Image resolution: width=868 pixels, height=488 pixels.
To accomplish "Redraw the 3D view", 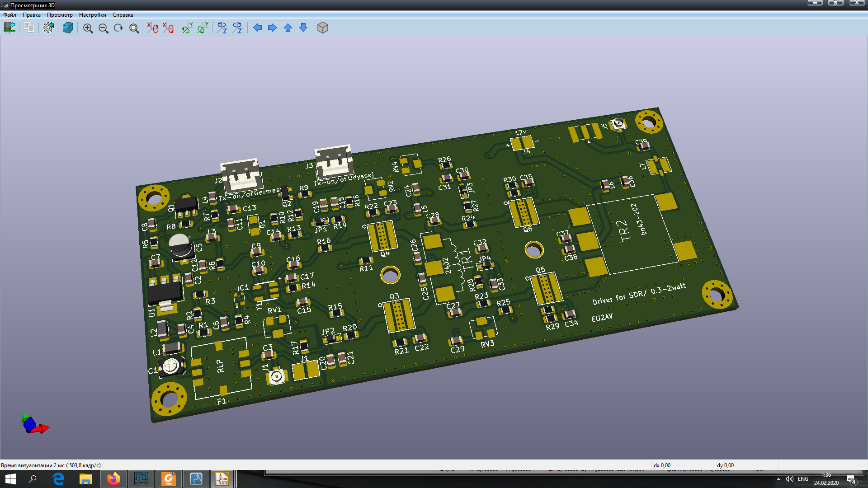I will 118,28.
